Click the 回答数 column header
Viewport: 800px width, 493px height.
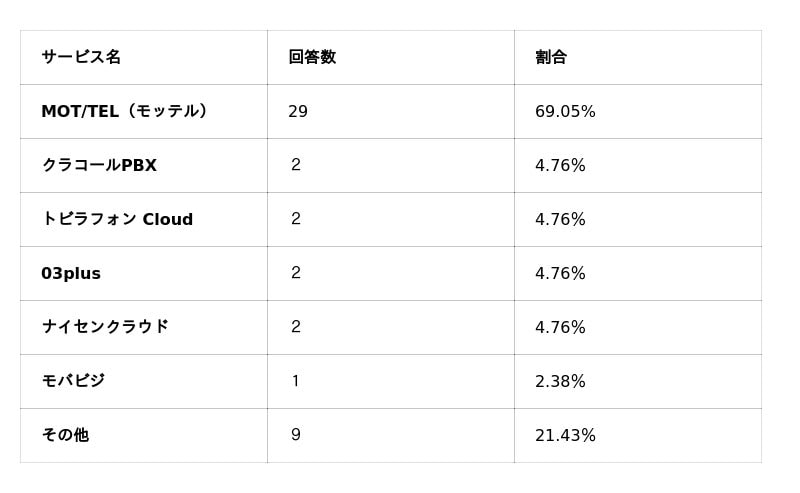(312, 57)
